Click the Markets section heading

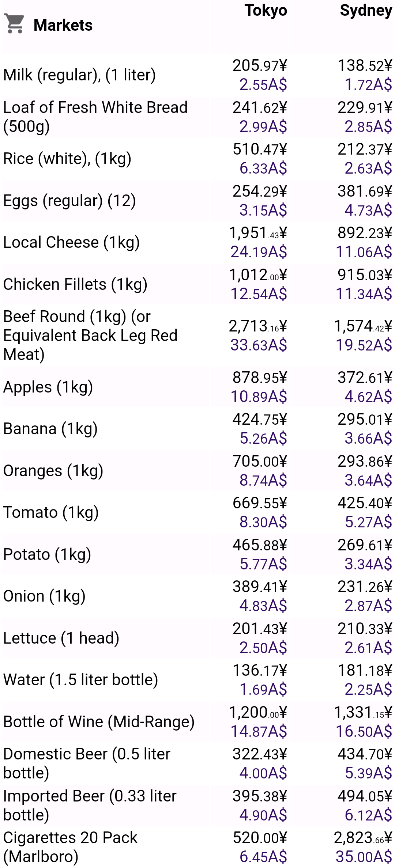click(x=63, y=25)
